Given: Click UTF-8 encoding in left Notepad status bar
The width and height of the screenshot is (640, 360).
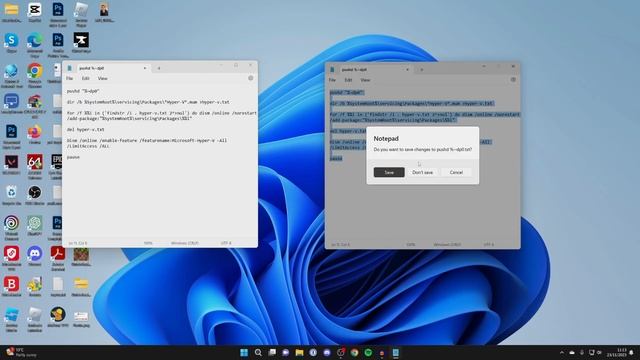Looking at the screenshot, I should point(226,243).
